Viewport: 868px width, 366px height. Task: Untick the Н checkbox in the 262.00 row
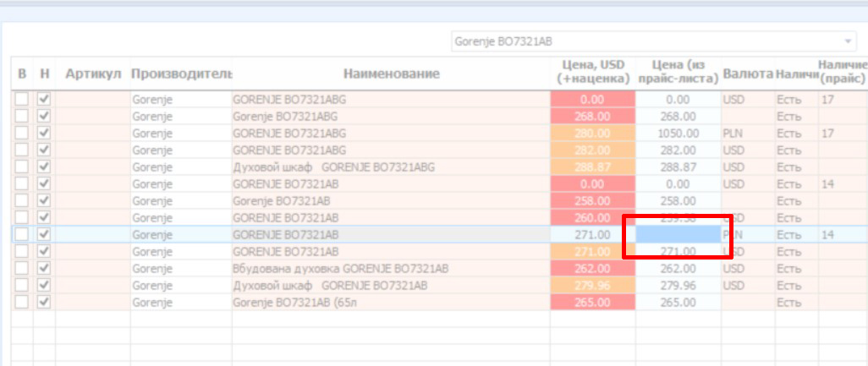44,269
